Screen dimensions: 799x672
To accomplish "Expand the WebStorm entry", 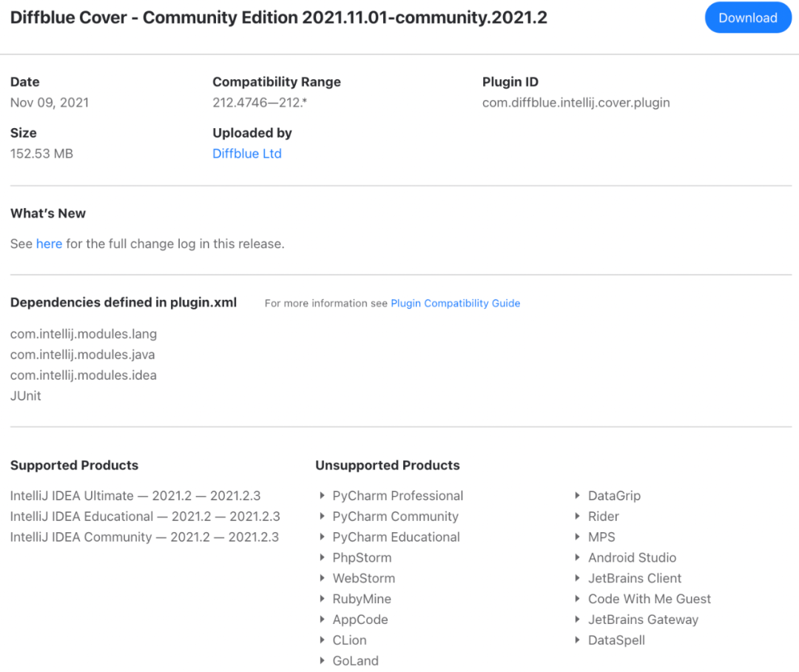I will pos(357,578).
